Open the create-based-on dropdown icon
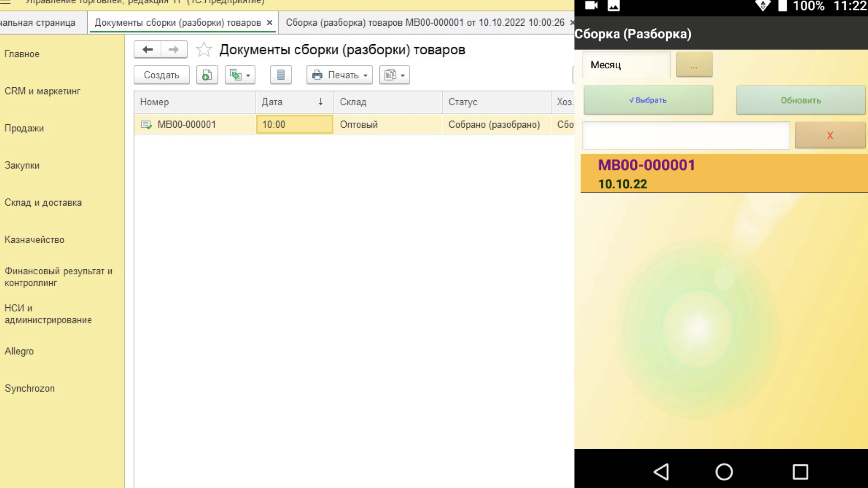This screenshot has width=868, height=488. (x=240, y=75)
